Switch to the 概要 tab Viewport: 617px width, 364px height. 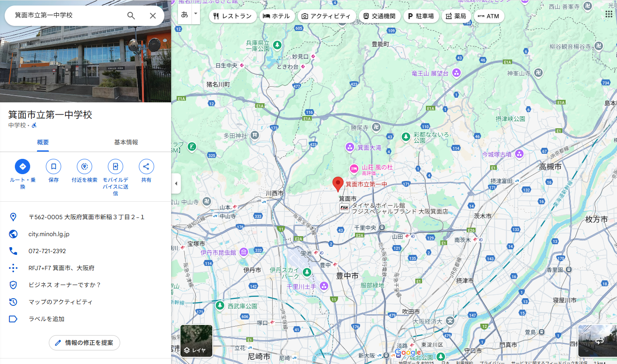tap(43, 142)
